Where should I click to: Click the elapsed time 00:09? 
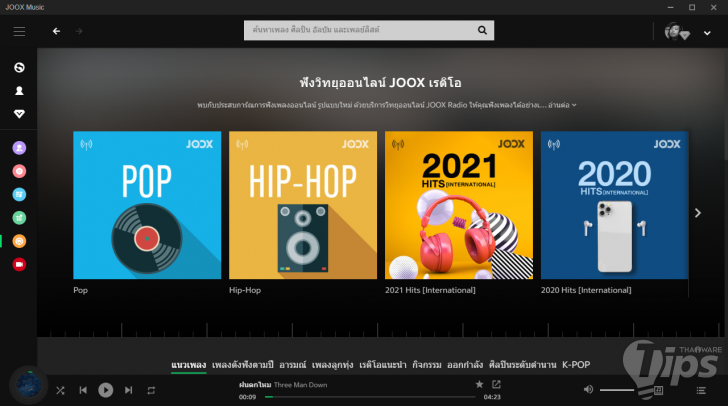[x=247, y=397]
